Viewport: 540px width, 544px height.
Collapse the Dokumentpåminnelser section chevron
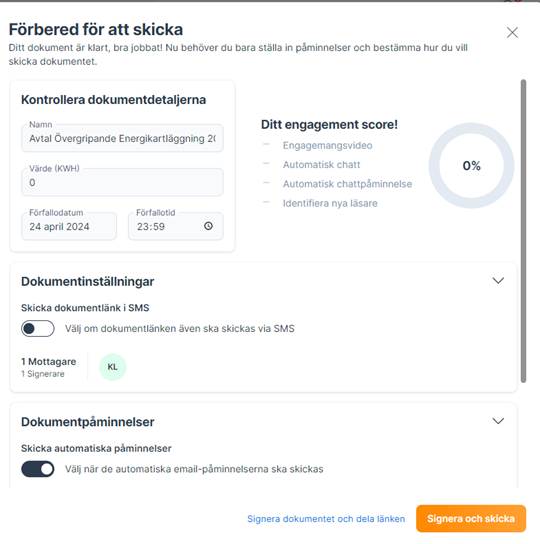(498, 421)
